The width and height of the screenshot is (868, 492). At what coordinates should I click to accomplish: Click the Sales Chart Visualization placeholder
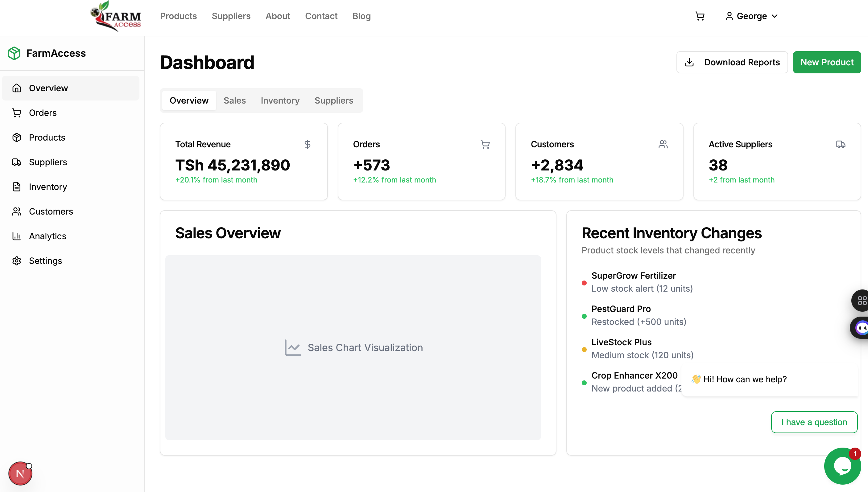pos(353,347)
